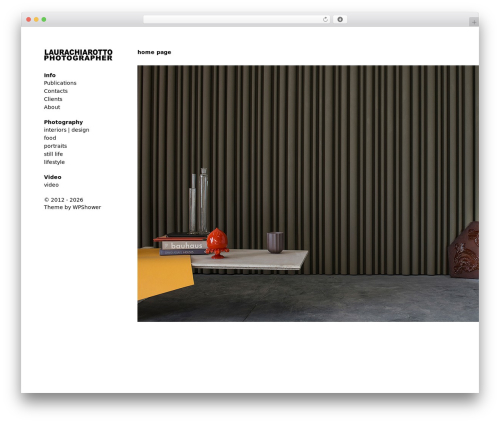The height and width of the screenshot is (423, 500).
Task: Click the large interior hero photo
Action: (x=308, y=194)
